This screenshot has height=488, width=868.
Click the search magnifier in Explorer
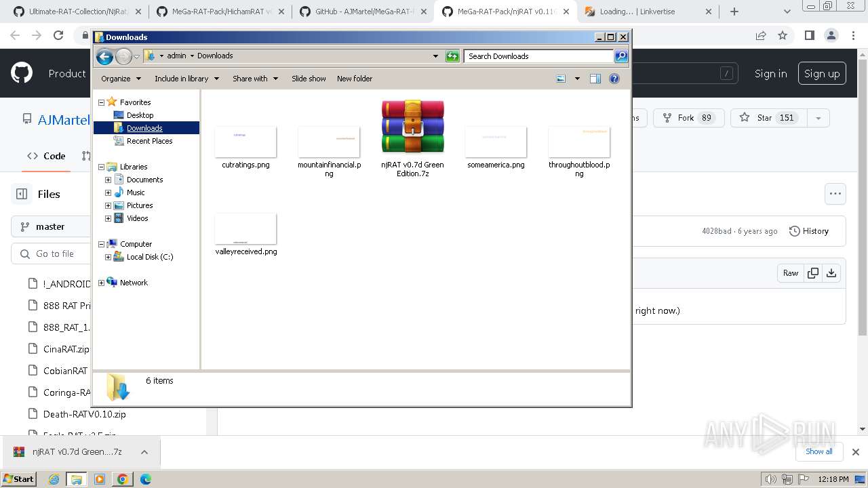(620, 56)
